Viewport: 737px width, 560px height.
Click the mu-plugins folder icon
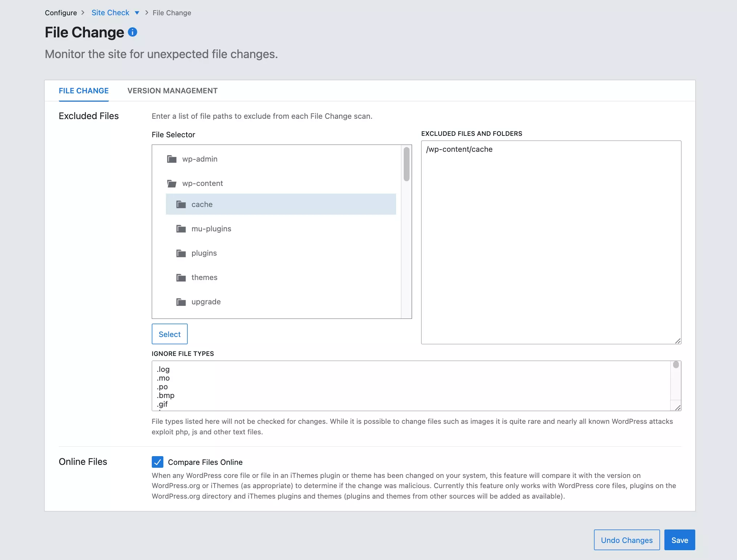click(x=181, y=229)
